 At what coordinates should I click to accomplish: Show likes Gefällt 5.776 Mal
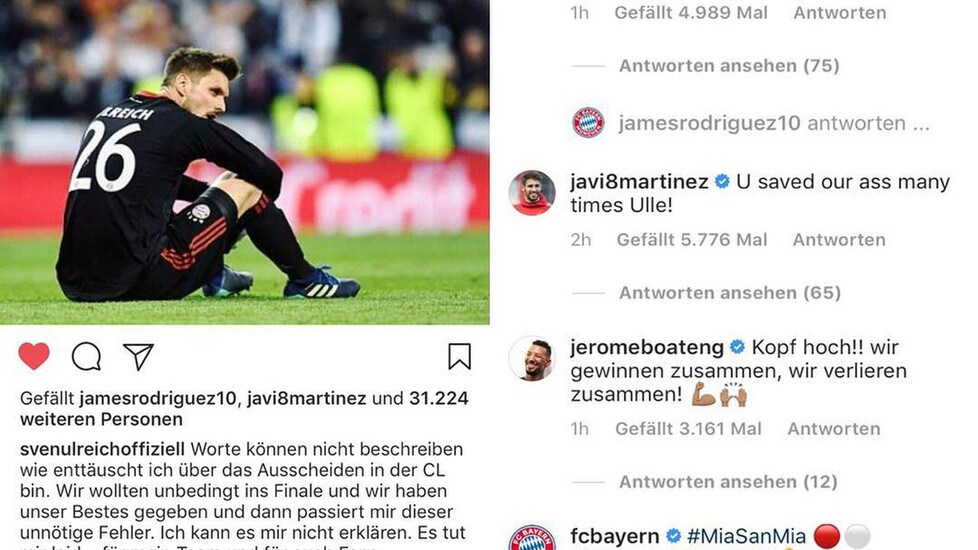pyautogui.click(x=692, y=239)
